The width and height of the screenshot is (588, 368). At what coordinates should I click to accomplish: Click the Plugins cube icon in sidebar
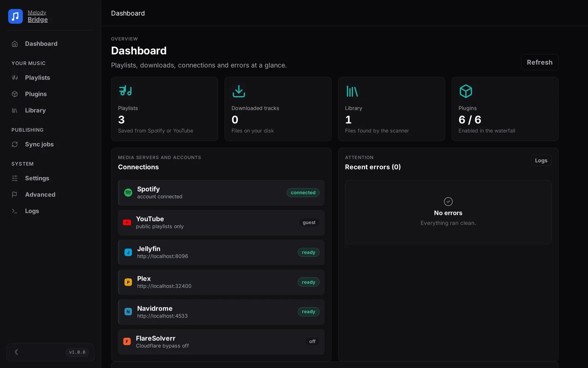(x=15, y=94)
